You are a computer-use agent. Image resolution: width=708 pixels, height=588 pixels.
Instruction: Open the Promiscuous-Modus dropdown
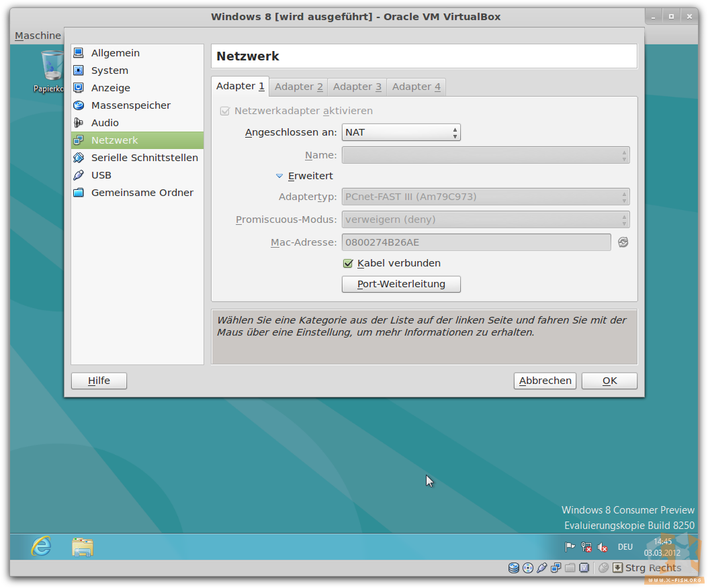486,219
